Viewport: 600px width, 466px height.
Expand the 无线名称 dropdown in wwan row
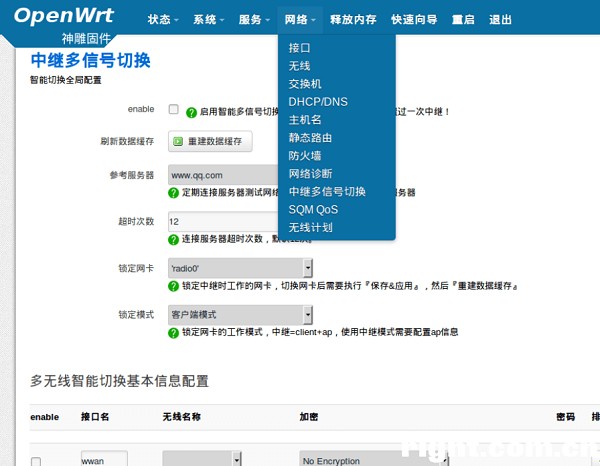pyautogui.click(x=202, y=459)
